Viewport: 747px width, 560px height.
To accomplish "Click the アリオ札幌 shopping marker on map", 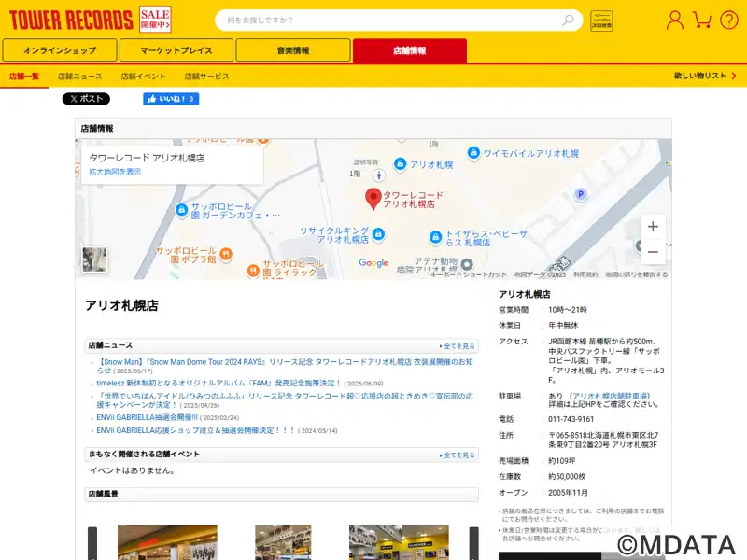I will 401,164.
